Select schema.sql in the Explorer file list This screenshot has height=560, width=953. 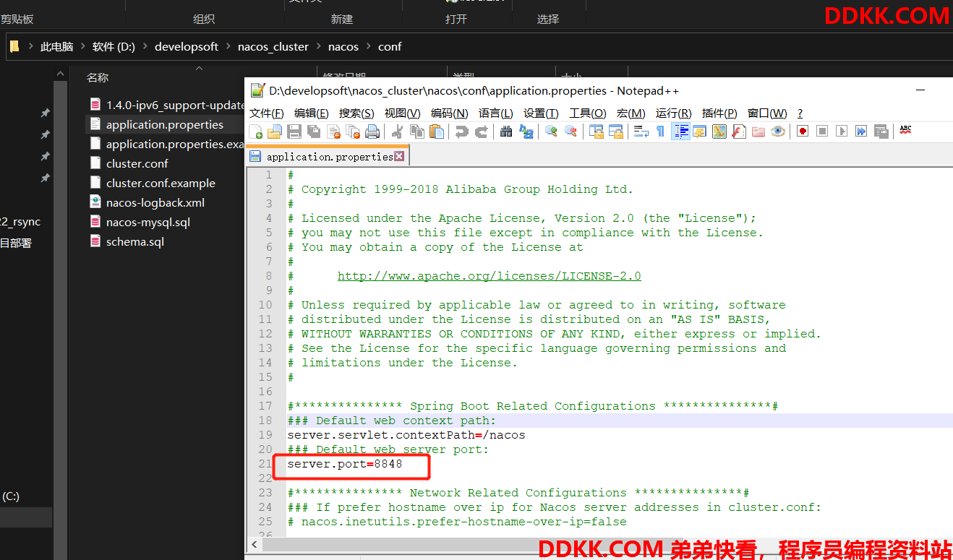click(x=135, y=241)
